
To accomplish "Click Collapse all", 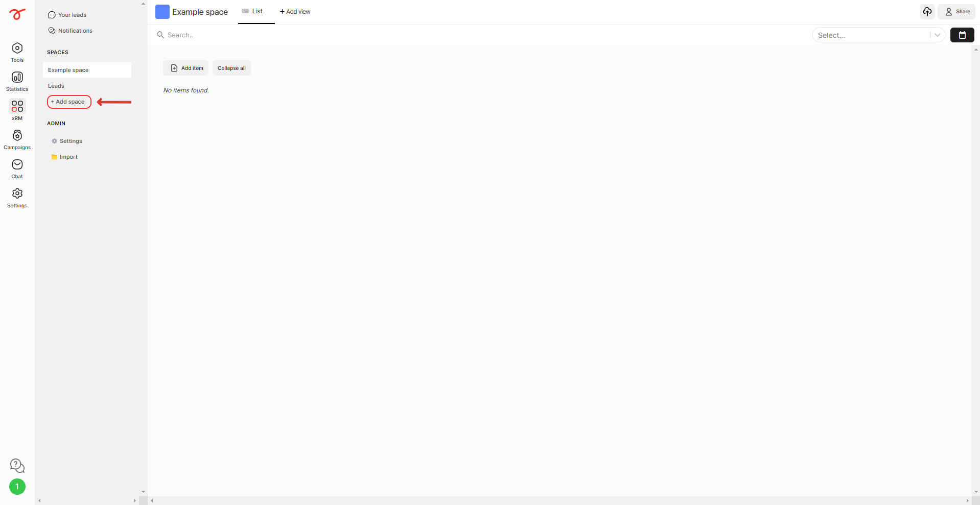I will pos(231,68).
